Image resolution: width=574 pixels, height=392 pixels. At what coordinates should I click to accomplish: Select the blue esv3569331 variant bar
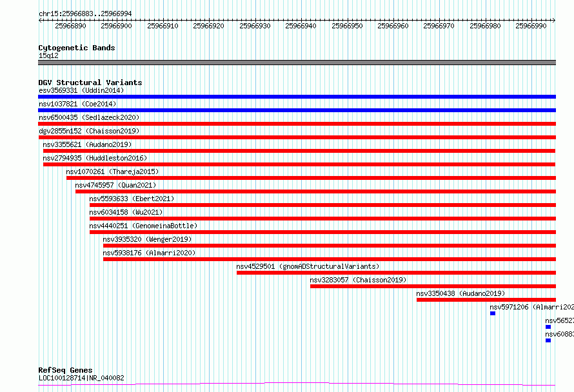(297, 97)
